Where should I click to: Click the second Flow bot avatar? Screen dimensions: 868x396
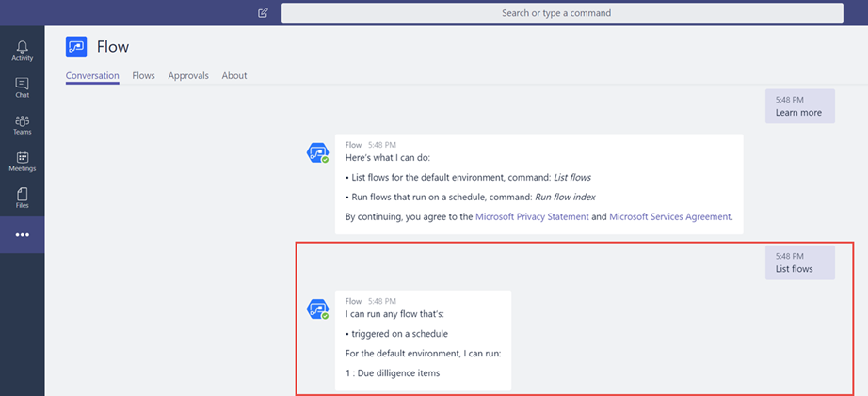tap(318, 309)
